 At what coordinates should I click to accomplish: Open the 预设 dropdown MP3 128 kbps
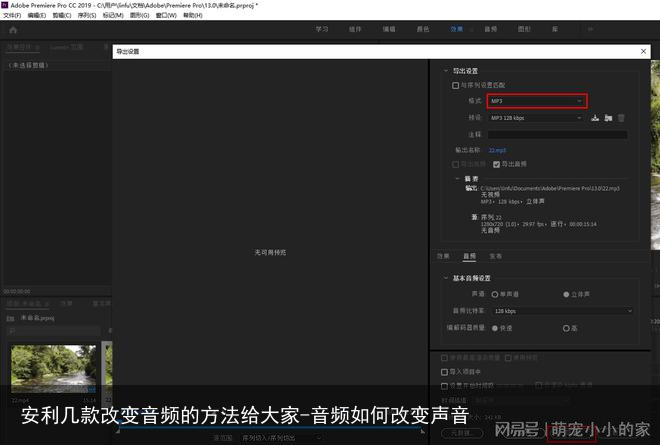(536, 118)
